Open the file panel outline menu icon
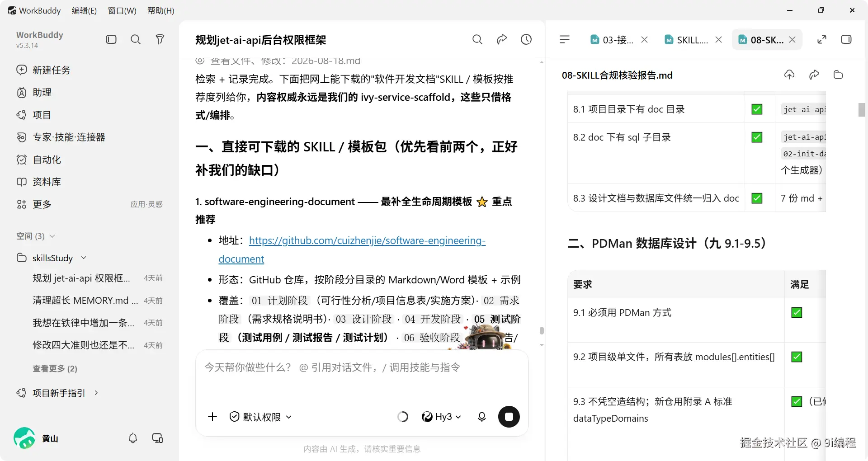This screenshot has width=868, height=461. coord(565,40)
